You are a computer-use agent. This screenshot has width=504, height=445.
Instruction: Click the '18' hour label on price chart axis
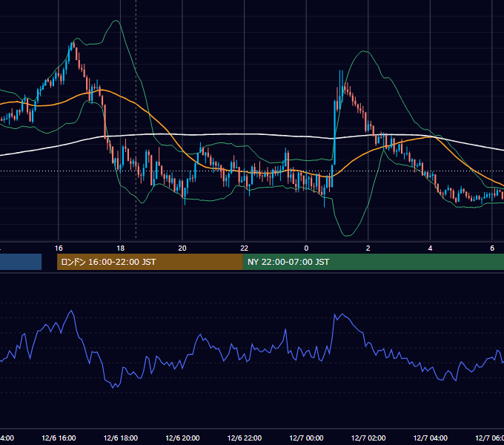click(x=120, y=248)
